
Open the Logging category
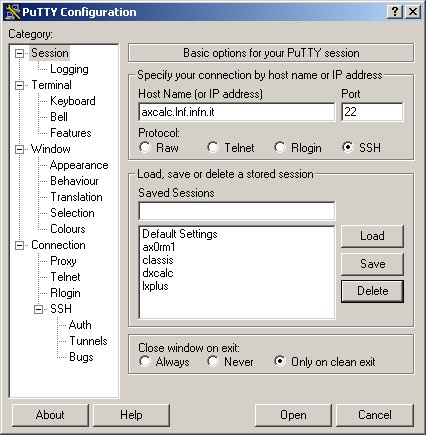[69, 69]
